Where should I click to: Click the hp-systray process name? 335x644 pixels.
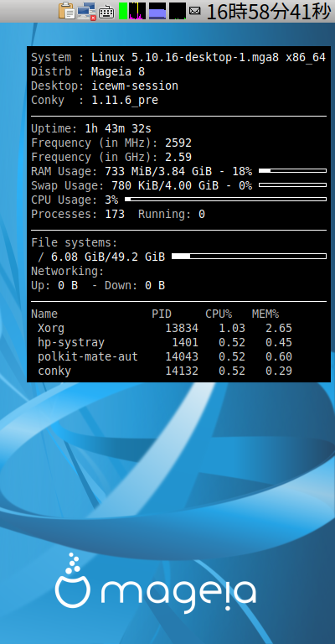pyautogui.click(x=71, y=343)
